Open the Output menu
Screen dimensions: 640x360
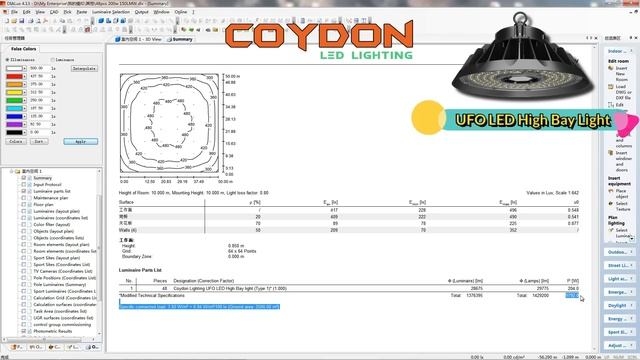(x=142, y=12)
